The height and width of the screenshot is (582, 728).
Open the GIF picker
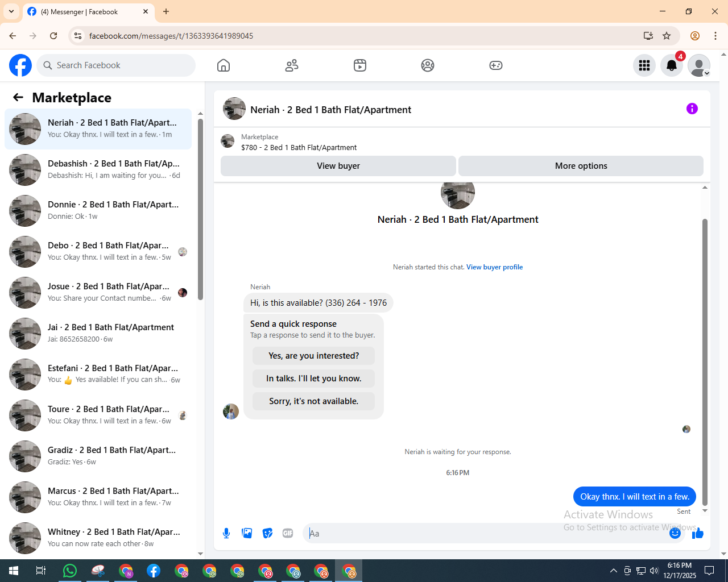[288, 533]
